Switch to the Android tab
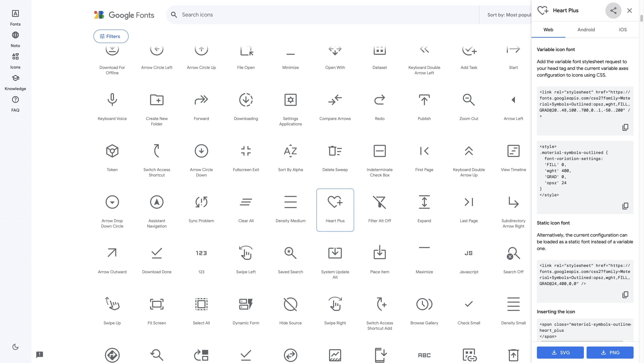This screenshot has height=363, width=644. coord(586,30)
